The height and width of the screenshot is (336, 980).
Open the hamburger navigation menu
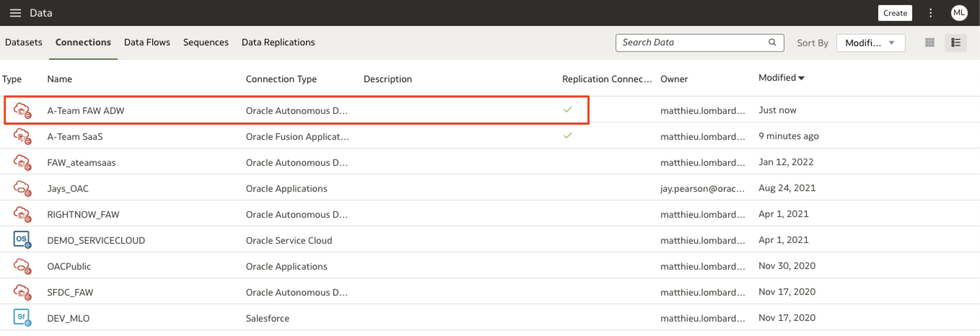coord(15,13)
